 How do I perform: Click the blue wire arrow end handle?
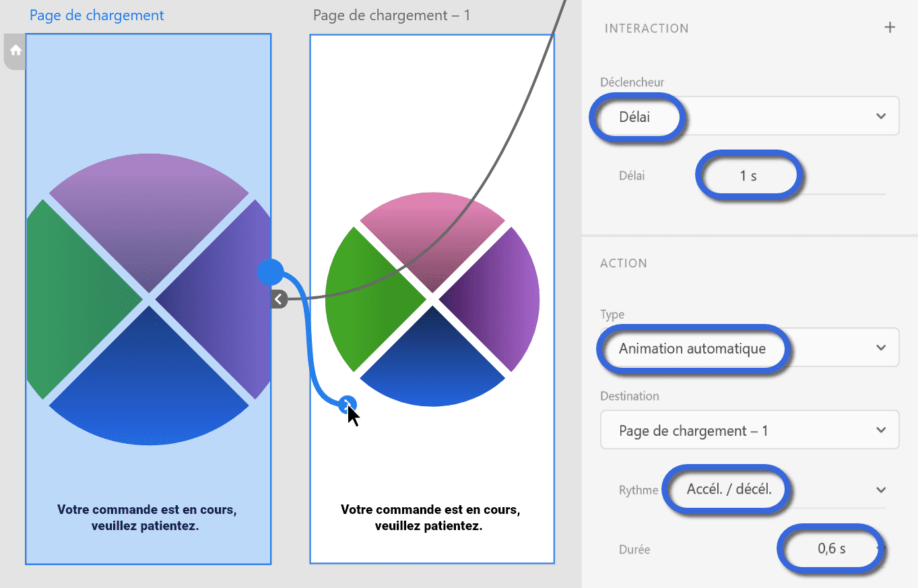point(348,404)
